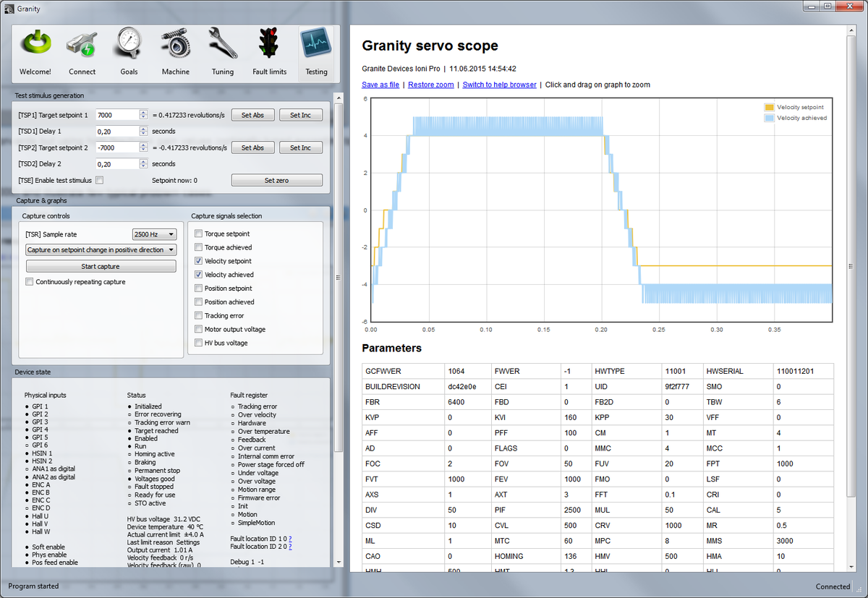Enable the Torque setpoint capture signal

click(199, 233)
